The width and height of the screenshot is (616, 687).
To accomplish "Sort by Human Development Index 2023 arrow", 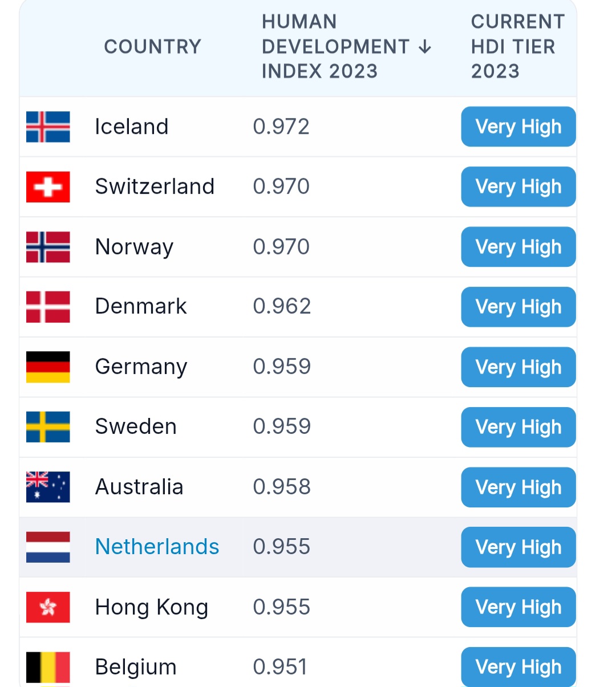I will pyautogui.click(x=425, y=47).
